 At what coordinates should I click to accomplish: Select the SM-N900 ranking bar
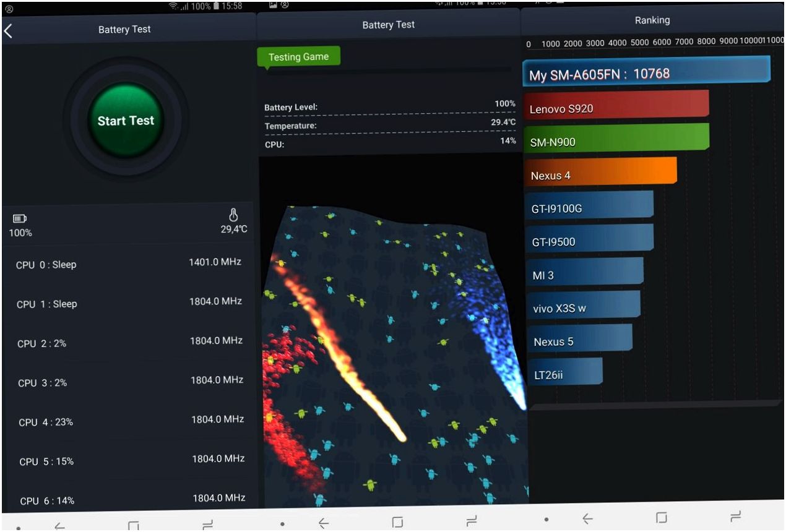pos(616,138)
